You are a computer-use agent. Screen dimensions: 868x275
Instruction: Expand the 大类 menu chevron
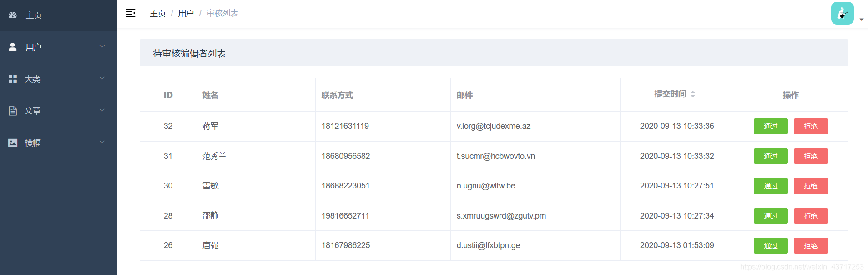click(102, 78)
